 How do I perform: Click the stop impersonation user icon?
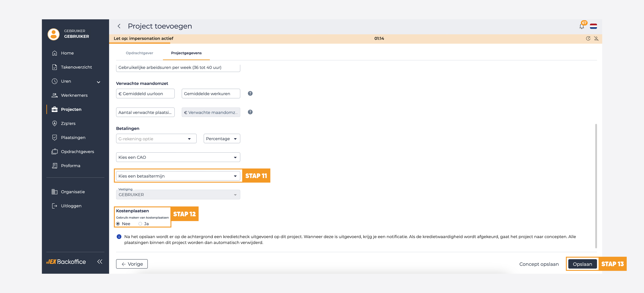click(x=596, y=38)
